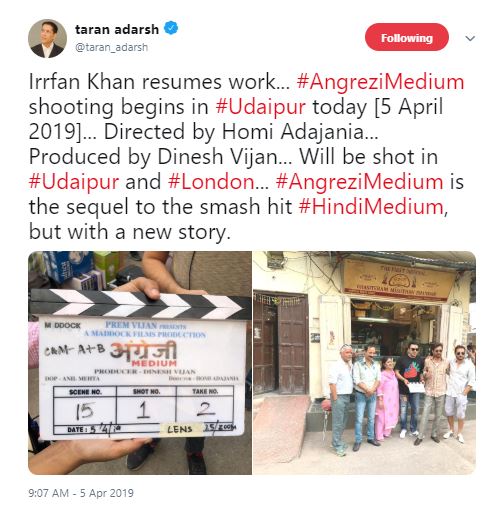Screen dimensions: 503x508
Task: Click the shop signboard in the right photo
Action: point(399,281)
